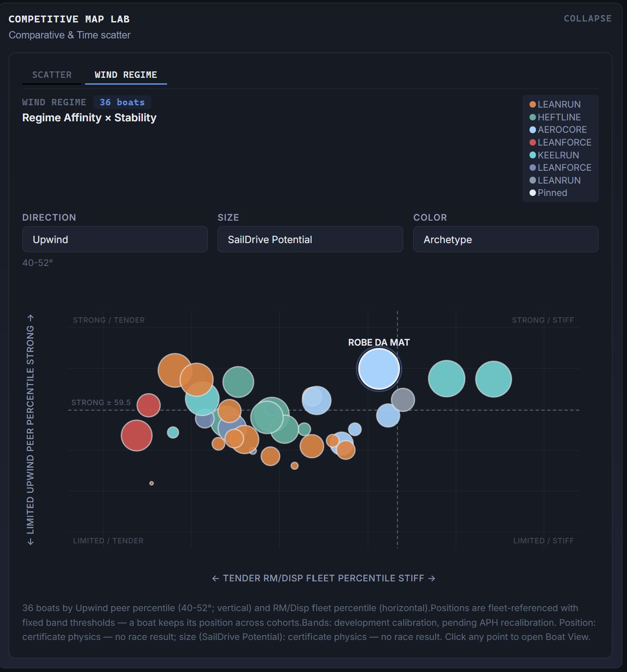Select the topmost green bubble above the threshold line
Viewport: 627px width, 672px height.
pos(238,382)
